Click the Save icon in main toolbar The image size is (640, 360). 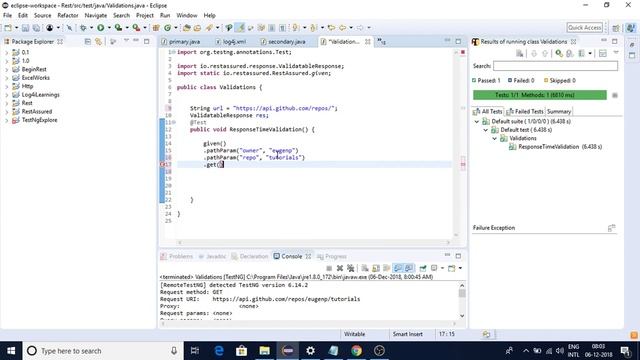(25, 28)
